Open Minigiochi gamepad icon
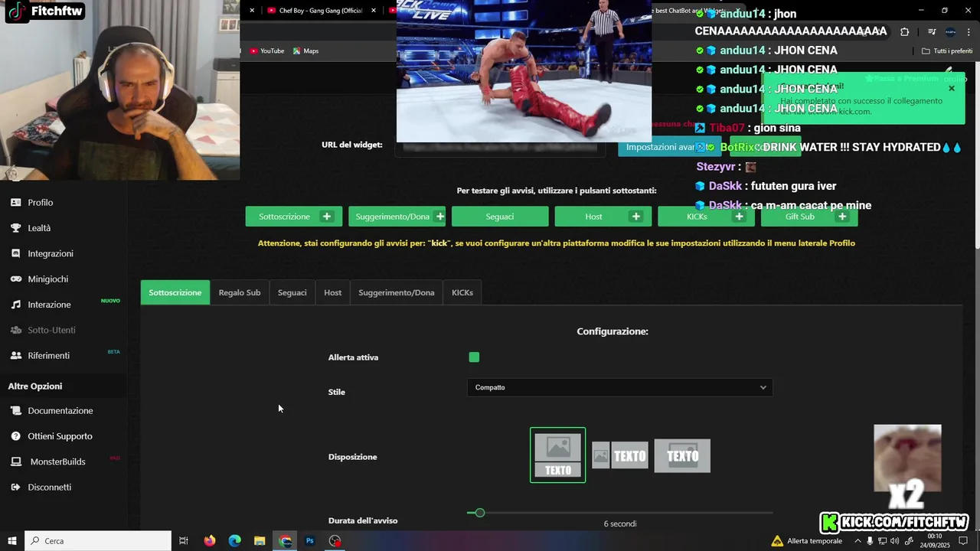 tap(15, 279)
